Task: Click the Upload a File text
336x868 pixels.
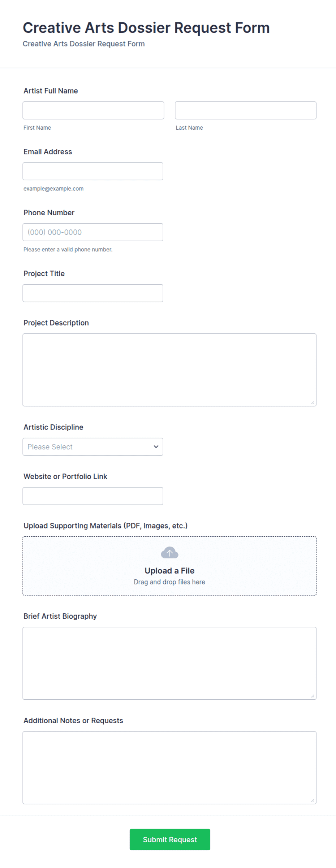Action: [169, 571]
